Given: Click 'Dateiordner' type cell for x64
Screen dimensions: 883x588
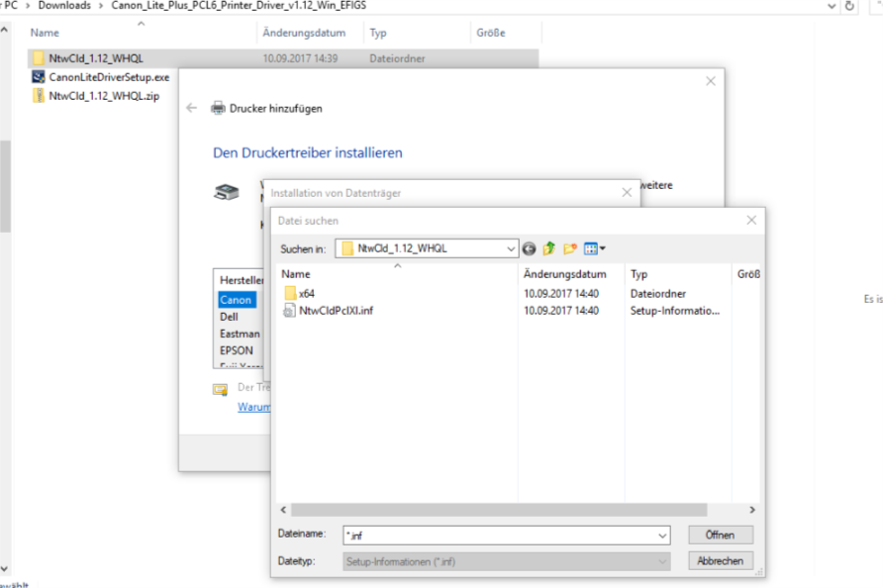Looking at the screenshot, I should [x=657, y=293].
